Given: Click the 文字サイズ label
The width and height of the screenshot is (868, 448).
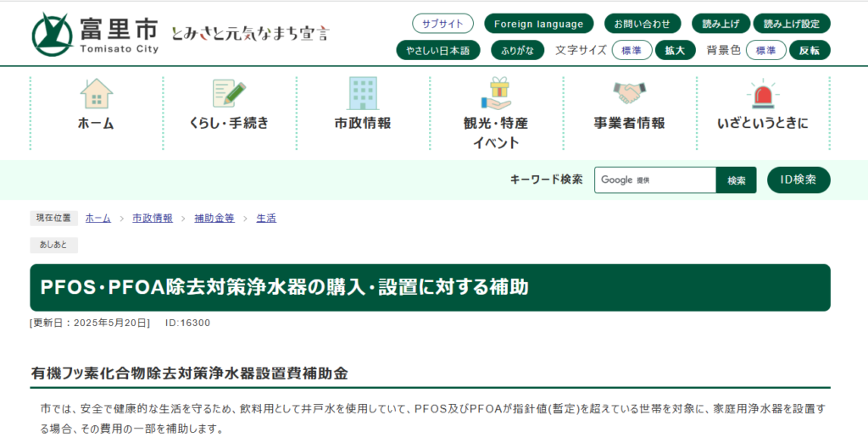Looking at the screenshot, I should 581,50.
